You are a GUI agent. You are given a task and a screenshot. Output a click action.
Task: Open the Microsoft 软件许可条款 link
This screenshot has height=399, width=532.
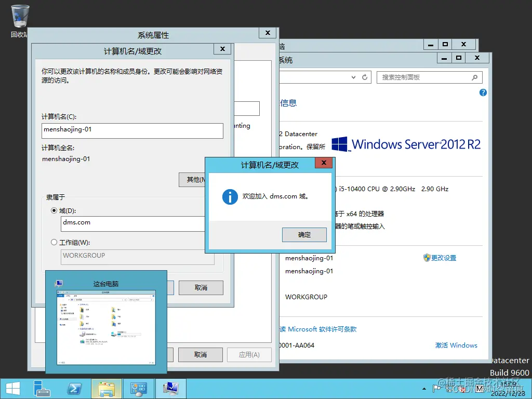click(x=318, y=329)
